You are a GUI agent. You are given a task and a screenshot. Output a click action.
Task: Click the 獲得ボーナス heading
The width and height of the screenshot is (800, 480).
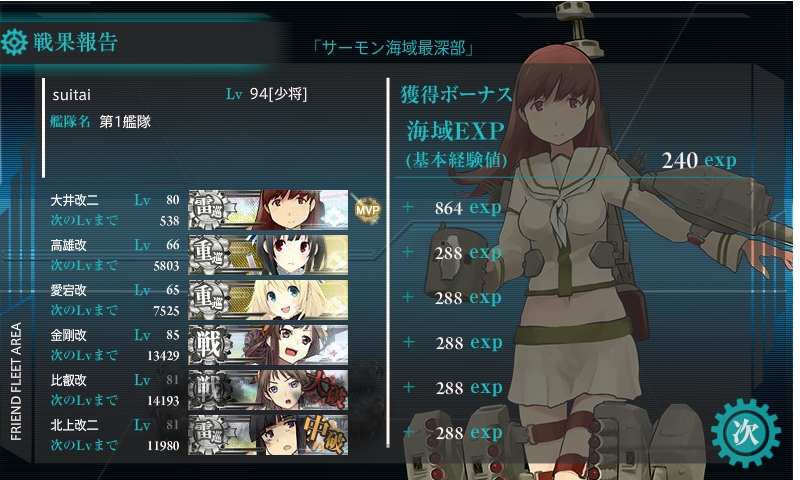(x=456, y=95)
